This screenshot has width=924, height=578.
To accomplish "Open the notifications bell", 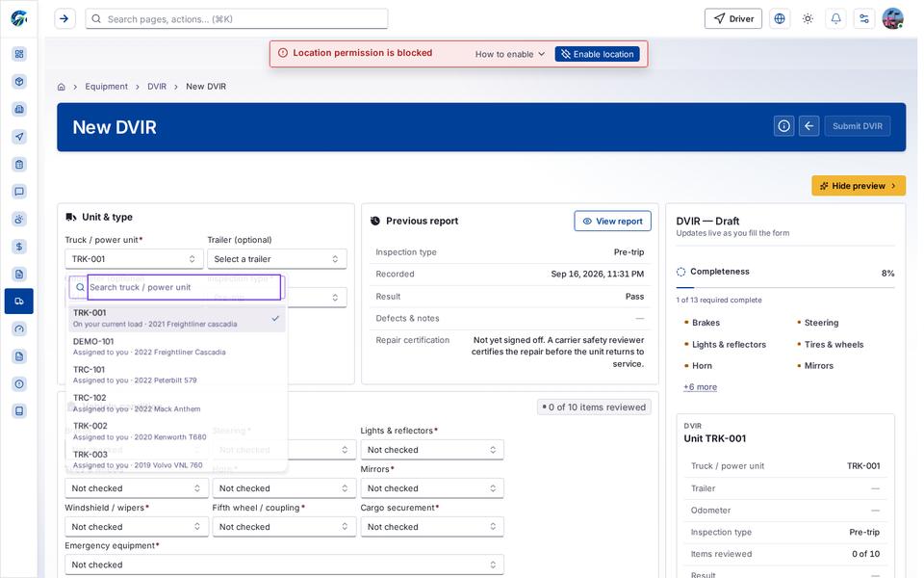I will pyautogui.click(x=835, y=19).
